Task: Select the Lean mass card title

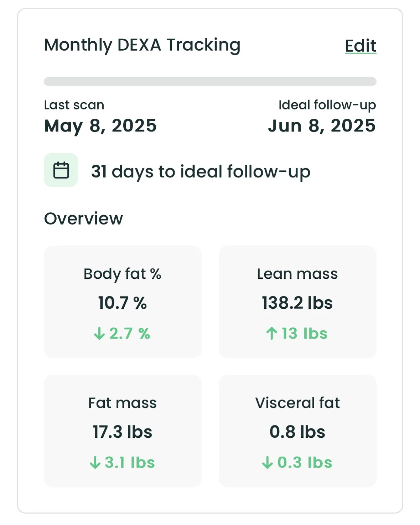Action: click(x=297, y=274)
